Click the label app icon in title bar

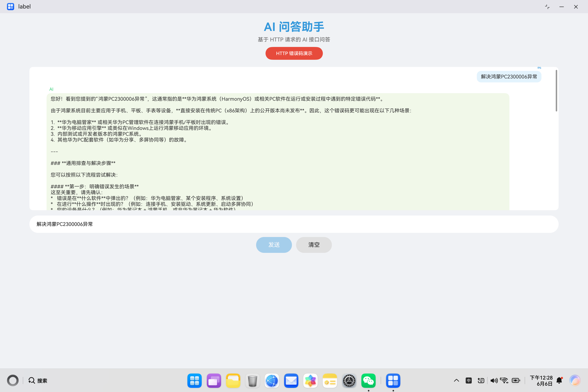coord(11,6)
